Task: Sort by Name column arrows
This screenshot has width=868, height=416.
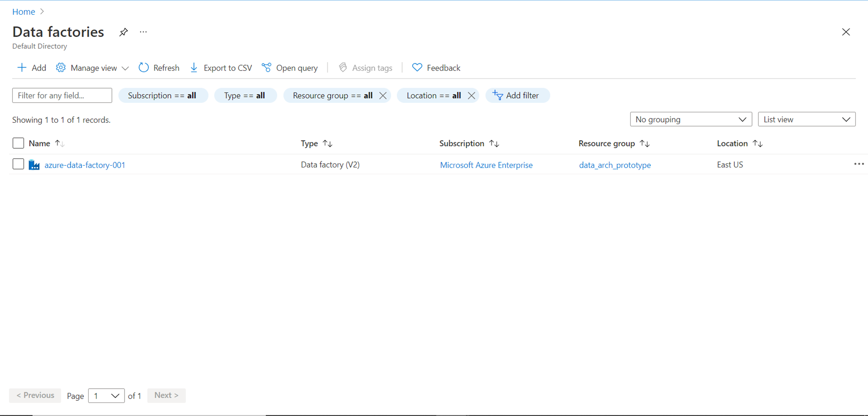Action: click(60, 144)
